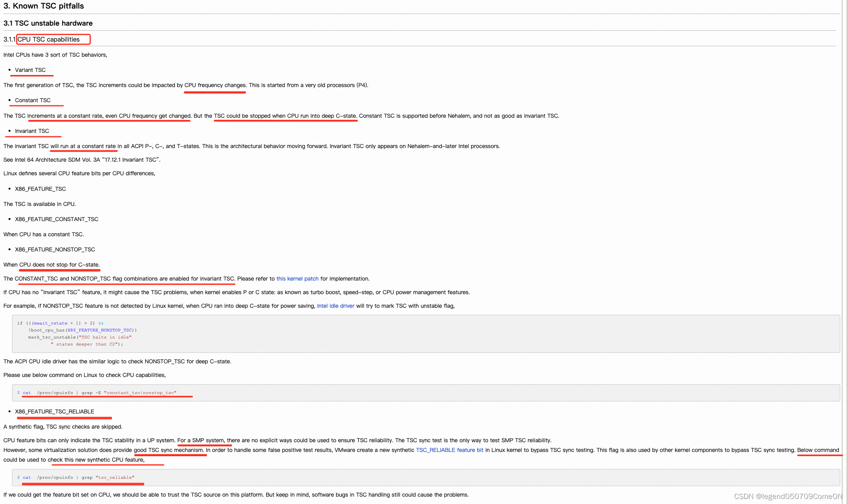Open the 'Intel idle driver' link
Viewport: 848px width, 504px height.
335,306
